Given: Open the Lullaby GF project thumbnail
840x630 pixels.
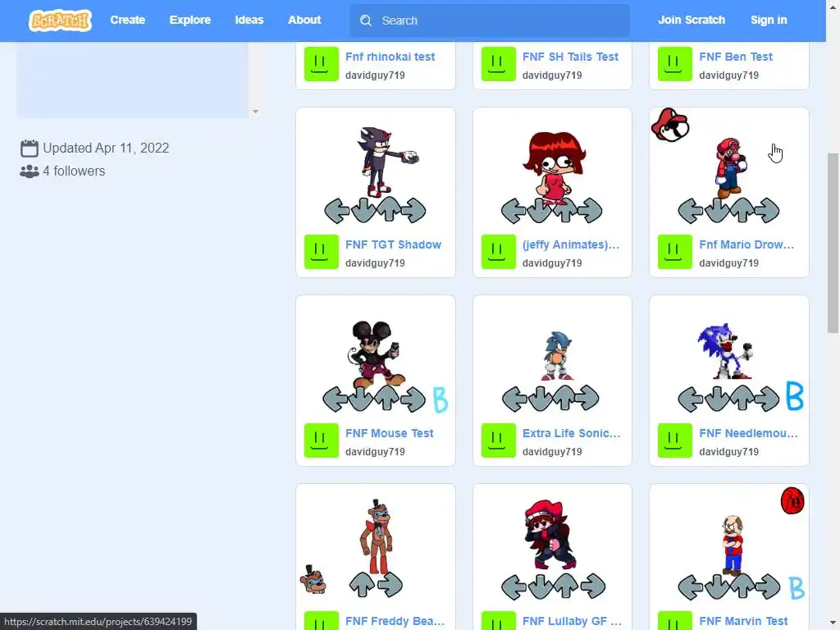Looking at the screenshot, I should click(552, 544).
